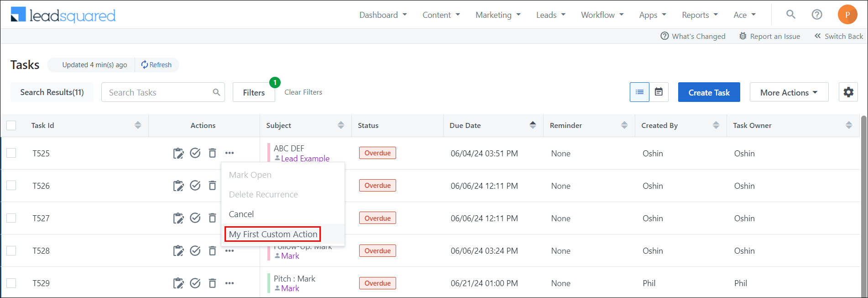Screen dimensions: 868x298
Task: Sort by Task Id column
Action: [x=138, y=125]
